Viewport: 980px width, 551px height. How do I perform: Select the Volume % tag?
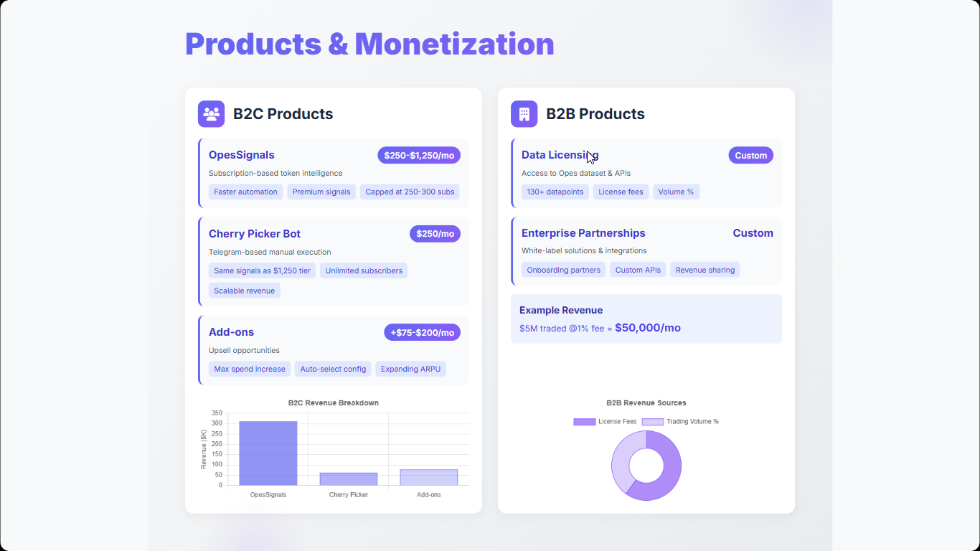point(677,192)
